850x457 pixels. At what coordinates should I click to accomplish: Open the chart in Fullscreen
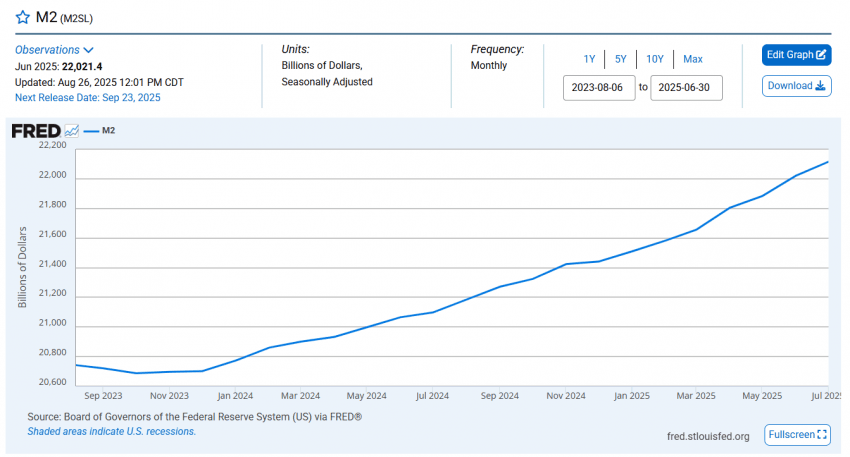tap(797, 435)
